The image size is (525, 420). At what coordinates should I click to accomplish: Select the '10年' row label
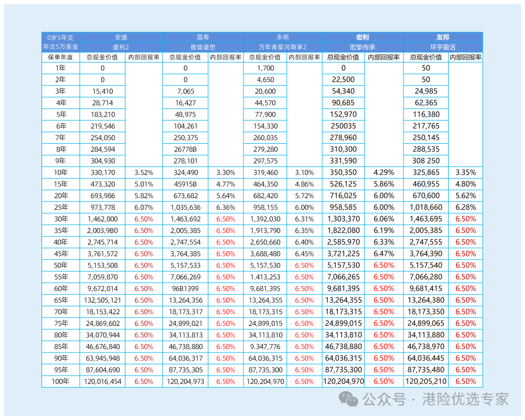click(61, 172)
